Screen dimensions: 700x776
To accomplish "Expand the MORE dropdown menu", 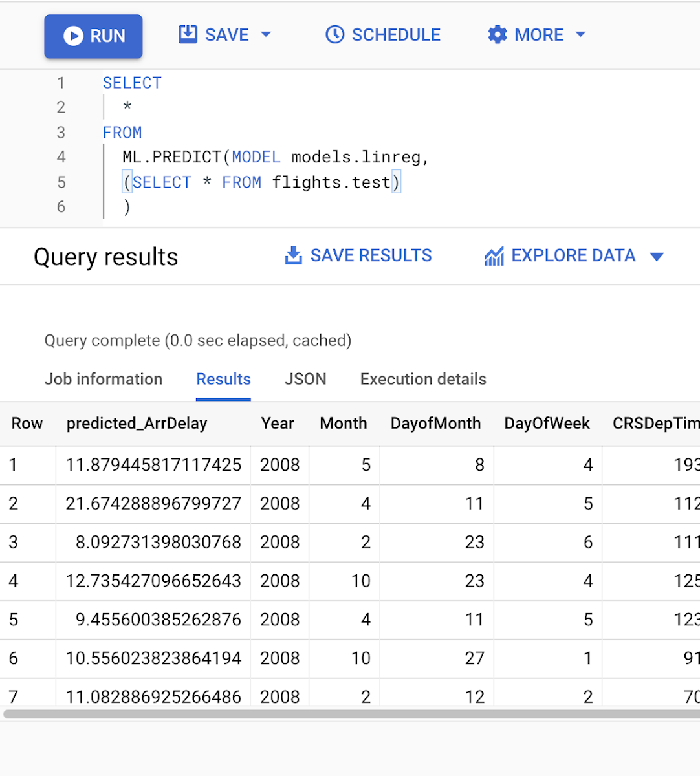I will pyautogui.click(x=581, y=34).
